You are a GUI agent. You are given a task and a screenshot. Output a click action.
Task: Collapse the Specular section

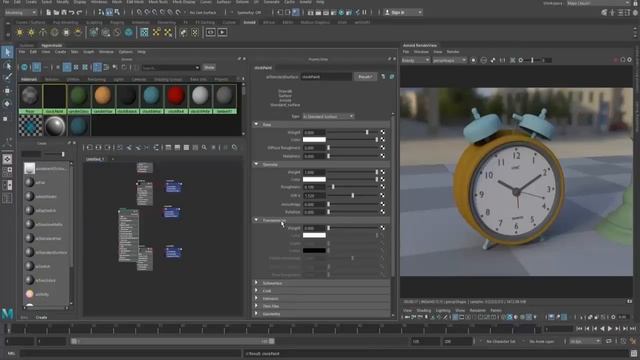tap(256, 164)
